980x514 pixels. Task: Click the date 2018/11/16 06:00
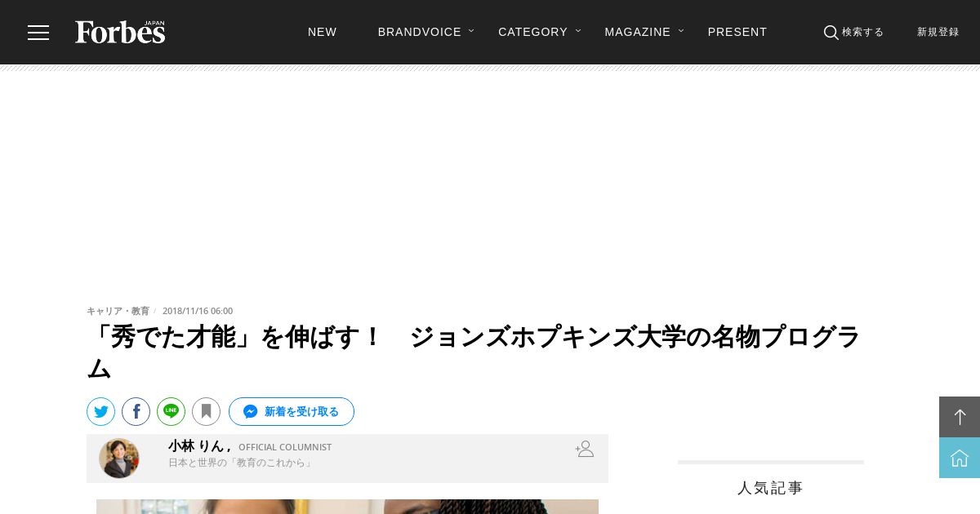coord(198,311)
